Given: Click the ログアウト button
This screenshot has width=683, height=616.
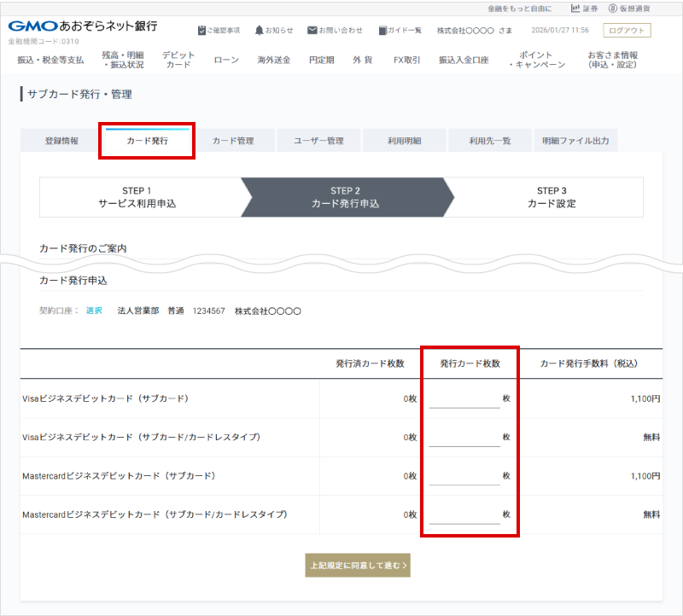Looking at the screenshot, I should (627, 31).
